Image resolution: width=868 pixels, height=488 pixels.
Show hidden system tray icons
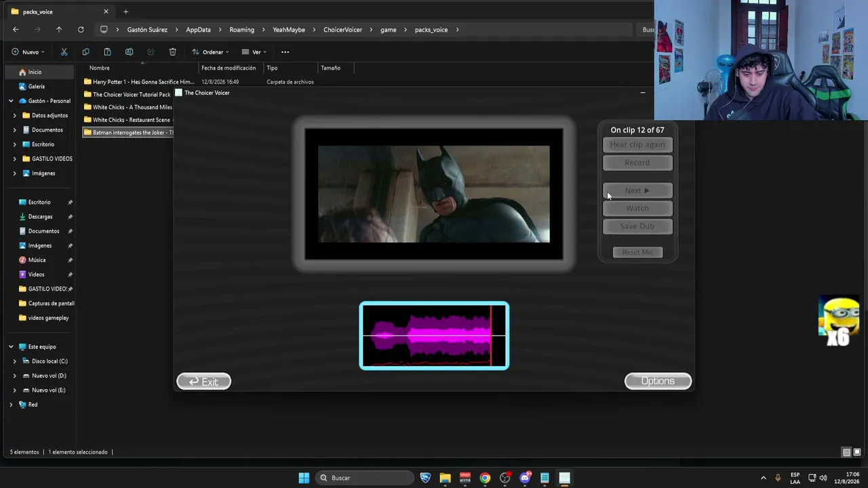pyautogui.click(x=763, y=478)
